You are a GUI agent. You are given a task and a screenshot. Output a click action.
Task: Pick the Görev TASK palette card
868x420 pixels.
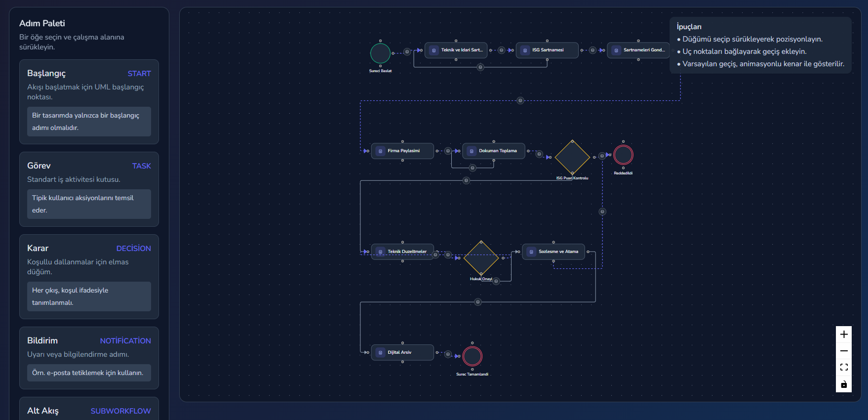[89, 189]
